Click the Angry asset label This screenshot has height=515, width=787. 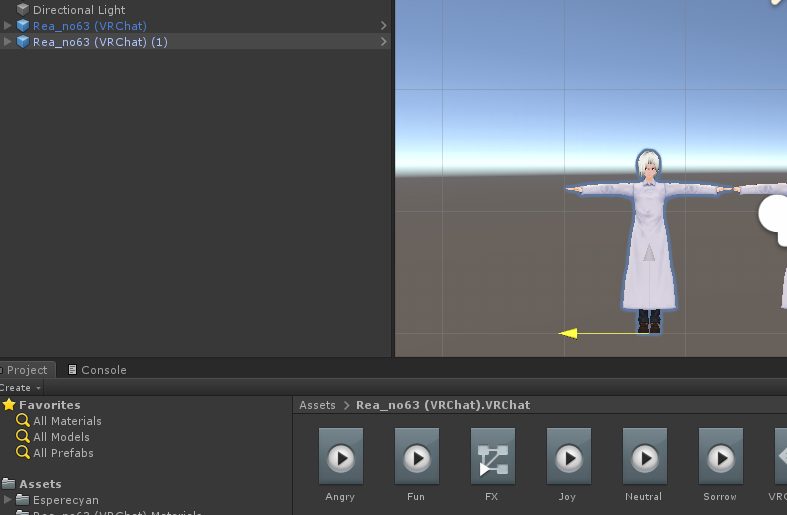[x=340, y=497]
